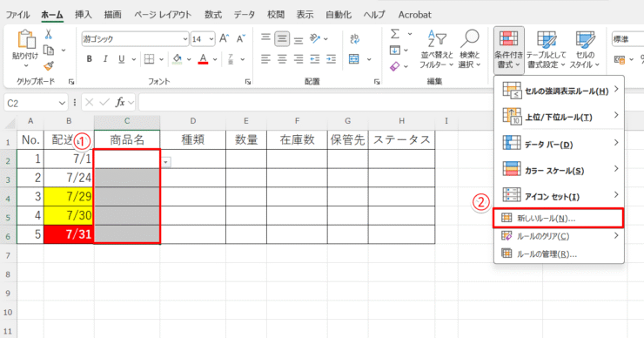Viewport: 644px width, 338px height.
Task: Toggle middle align icon
Action: click(282, 38)
